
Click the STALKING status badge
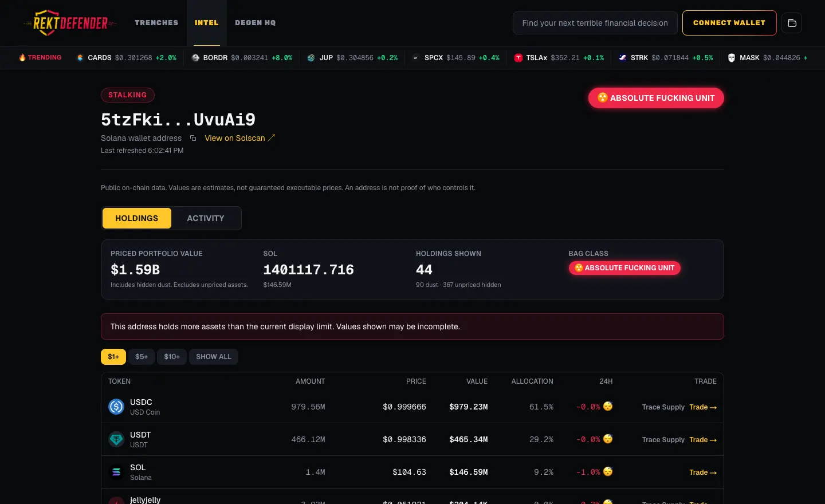(x=128, y=95)
